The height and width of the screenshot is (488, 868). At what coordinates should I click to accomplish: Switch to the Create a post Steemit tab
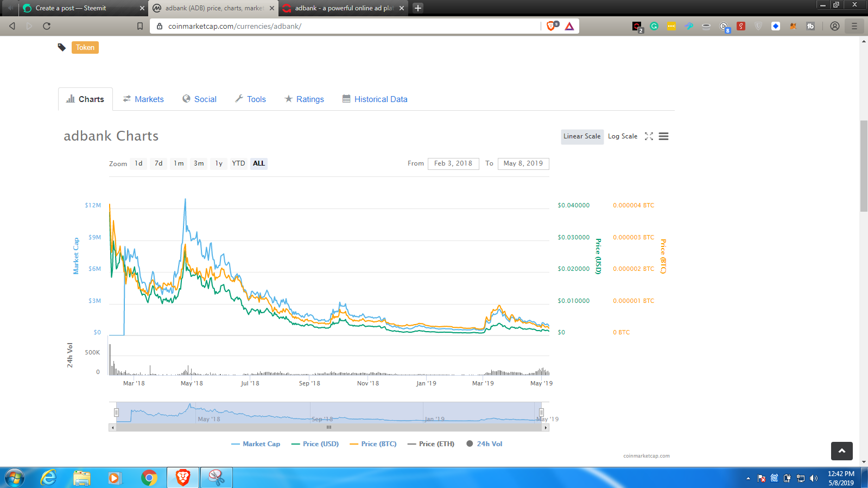pos(83,8)
